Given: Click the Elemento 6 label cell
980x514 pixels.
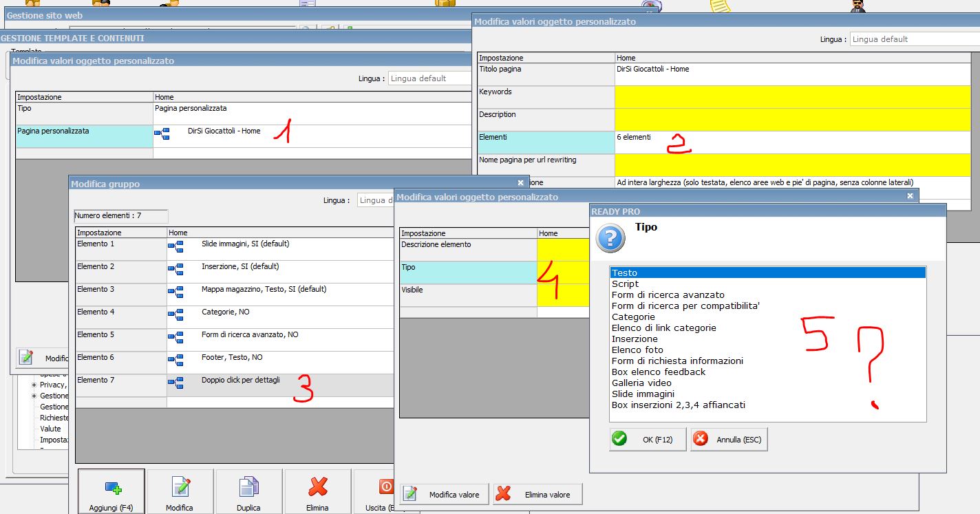Looking at the screenshot, I should coord(121,363).
